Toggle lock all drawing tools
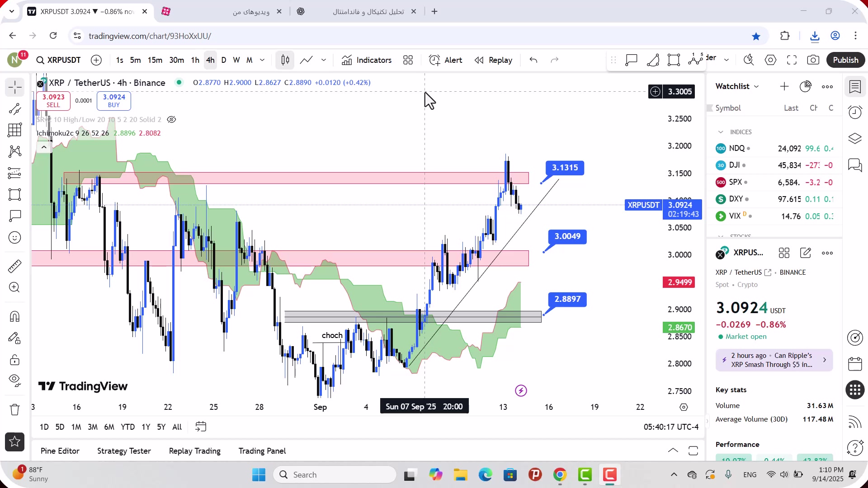This screenshot has width=868, height=488. pyautogui.click(x=15, y=360)
